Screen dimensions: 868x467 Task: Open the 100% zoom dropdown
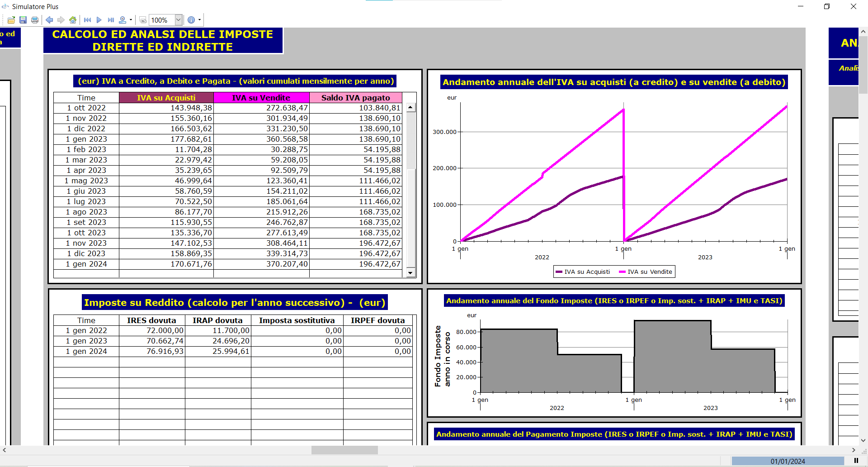click(x=178, y=20)
